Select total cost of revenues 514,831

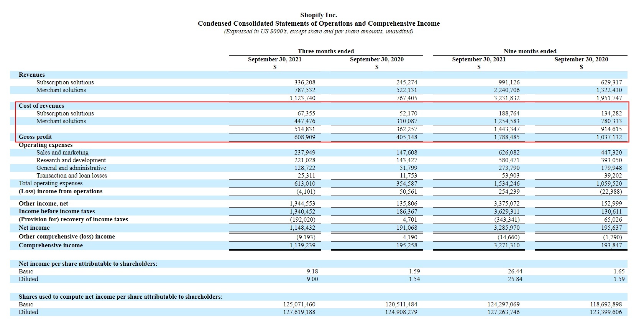(x=305, y=129)
